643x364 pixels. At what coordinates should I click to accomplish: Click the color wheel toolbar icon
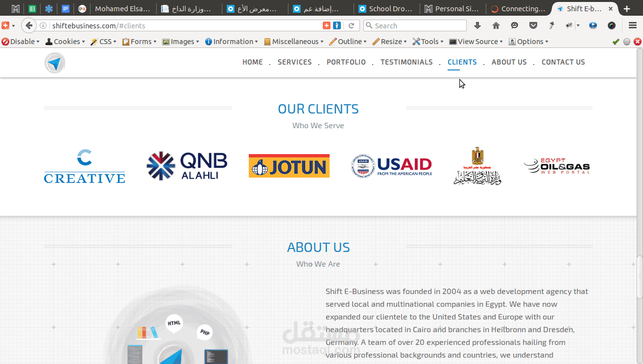coord(612,25)
